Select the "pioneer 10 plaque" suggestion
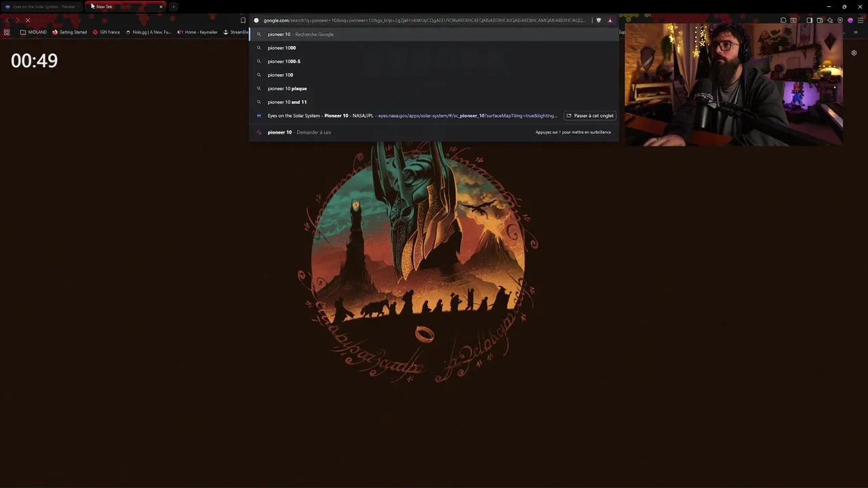 tap(434, 88)
